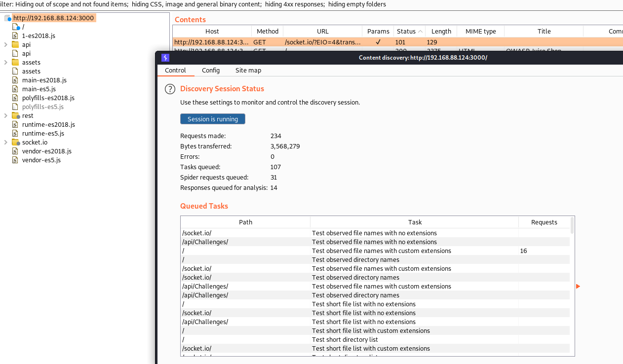Click the Queued Tasks vertical scrollbar
Viewport: 623px width, 364px height.
tap(572, 225)
